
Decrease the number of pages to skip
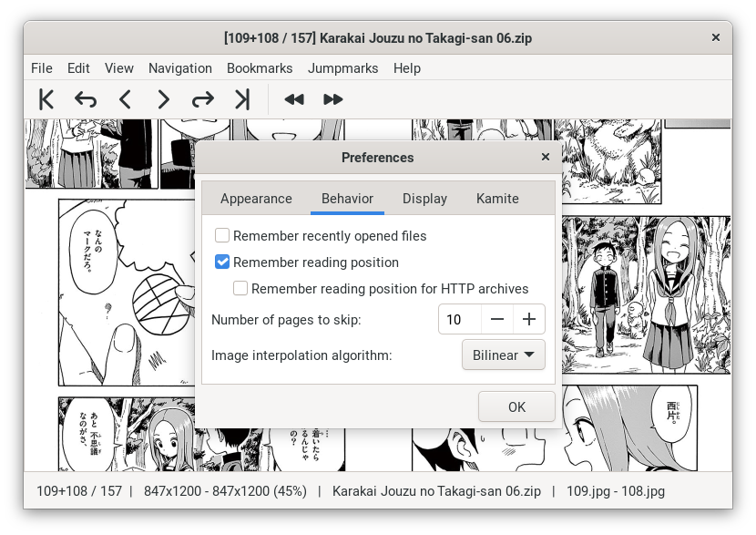[497, 319]
